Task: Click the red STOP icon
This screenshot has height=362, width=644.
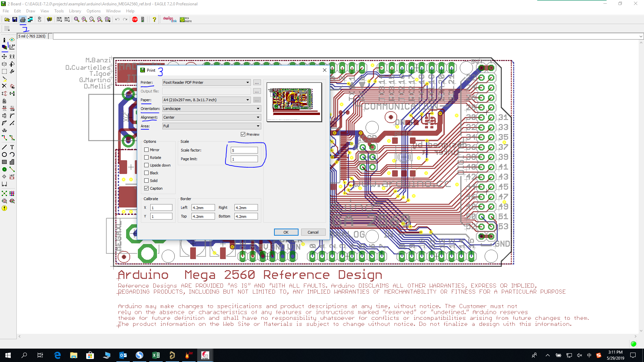Action: point(135,19)
